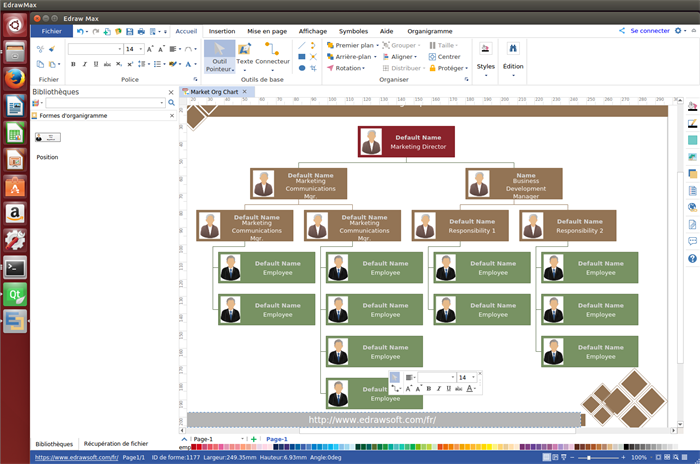Open Qt Creator from the Ubuntu dock
This screenshot has height=464, width=700.
15,295
